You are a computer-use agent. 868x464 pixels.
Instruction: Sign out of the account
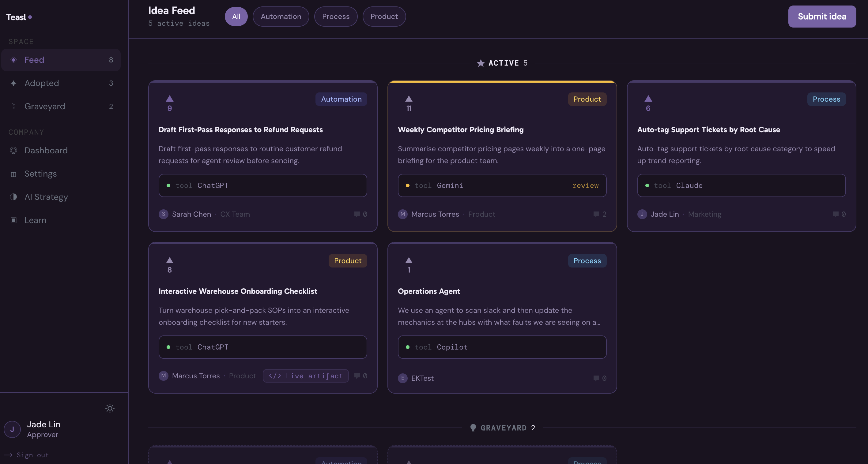coord(27,455)
